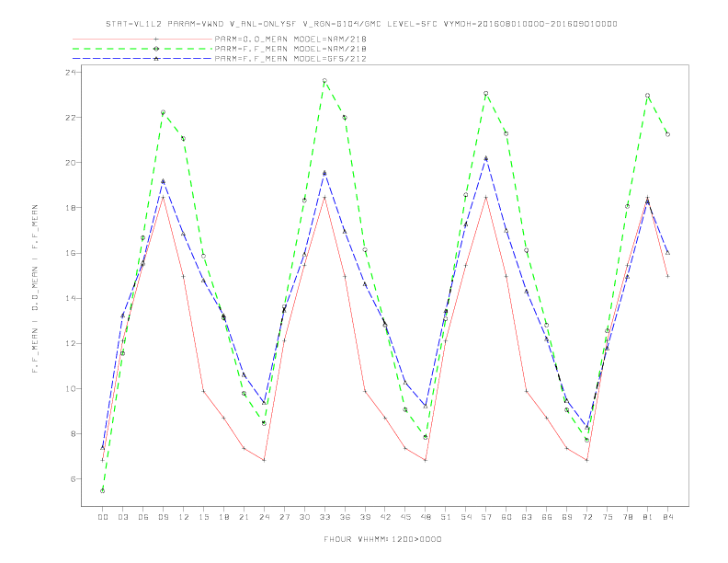Click x-axis forecast hour label 57

[486, 517]
